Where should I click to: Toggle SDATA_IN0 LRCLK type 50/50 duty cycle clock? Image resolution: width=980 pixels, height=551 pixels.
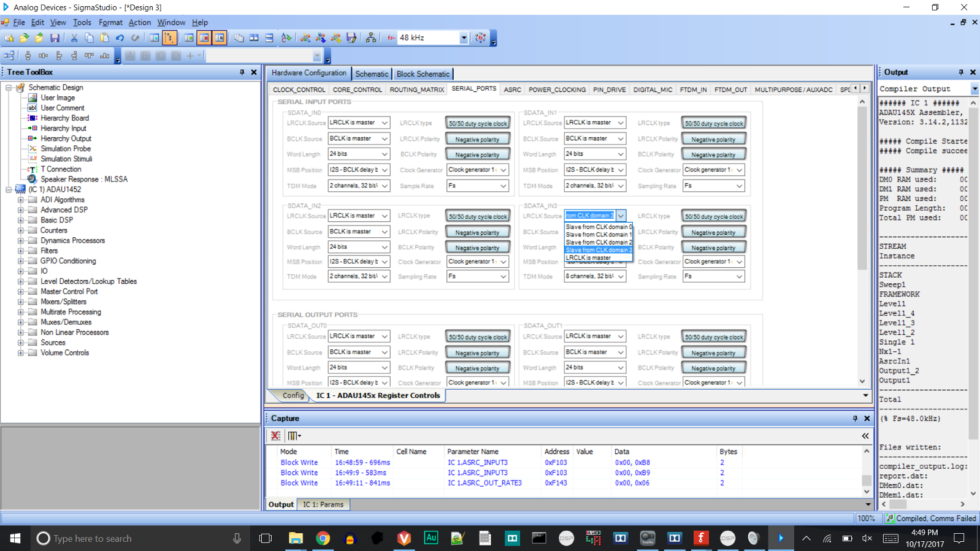click(x=478, y=123)
